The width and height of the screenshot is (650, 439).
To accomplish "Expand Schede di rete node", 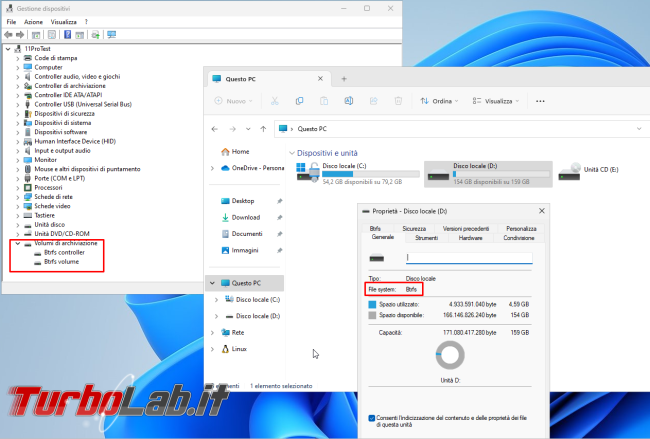I will tap(17, 197).
